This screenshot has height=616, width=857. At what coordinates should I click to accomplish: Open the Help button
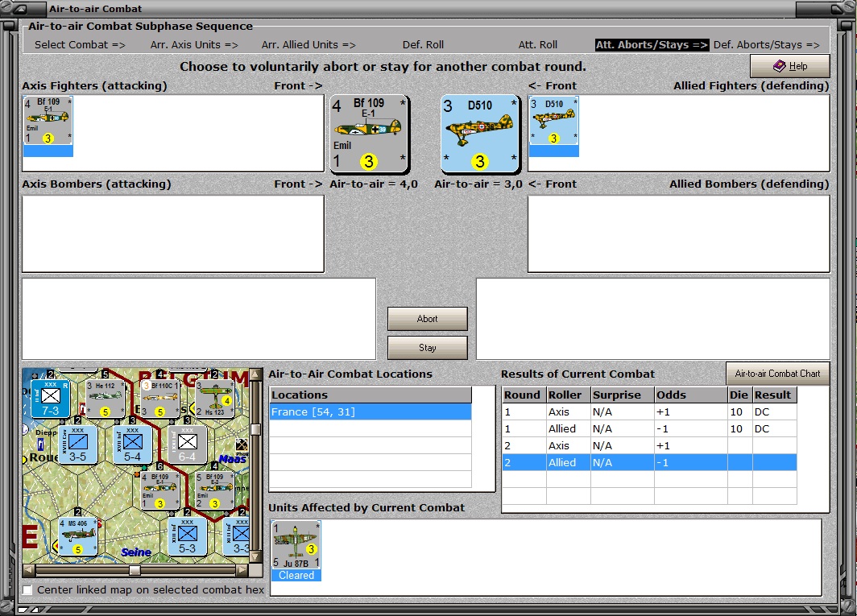(x=790, y=66)
